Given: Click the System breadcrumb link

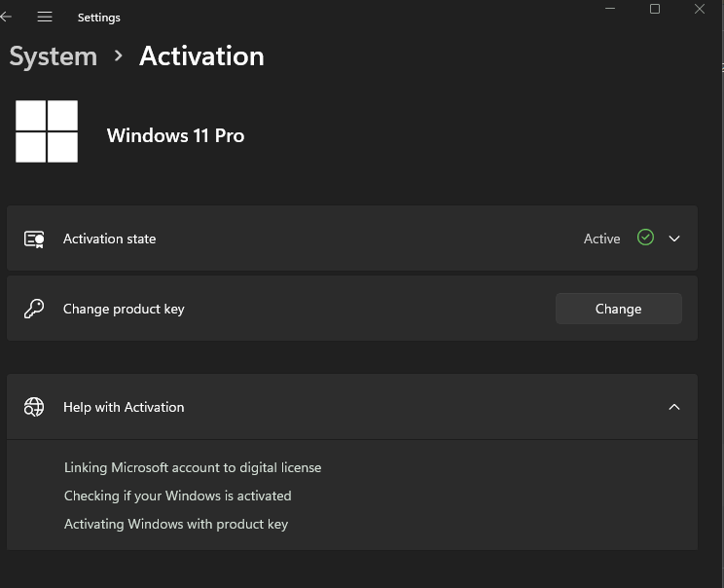Looking at the screenshot, I should pyautogui.click(x=54, y=56).
